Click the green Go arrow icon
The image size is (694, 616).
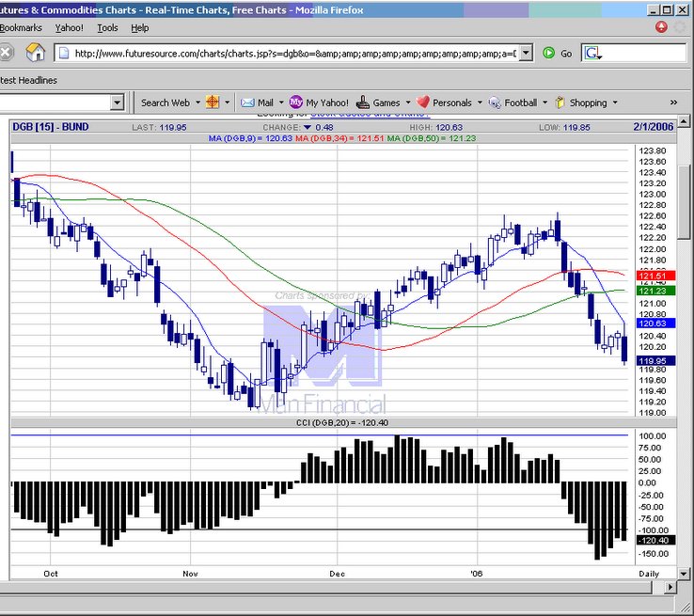tap(548, 53)
